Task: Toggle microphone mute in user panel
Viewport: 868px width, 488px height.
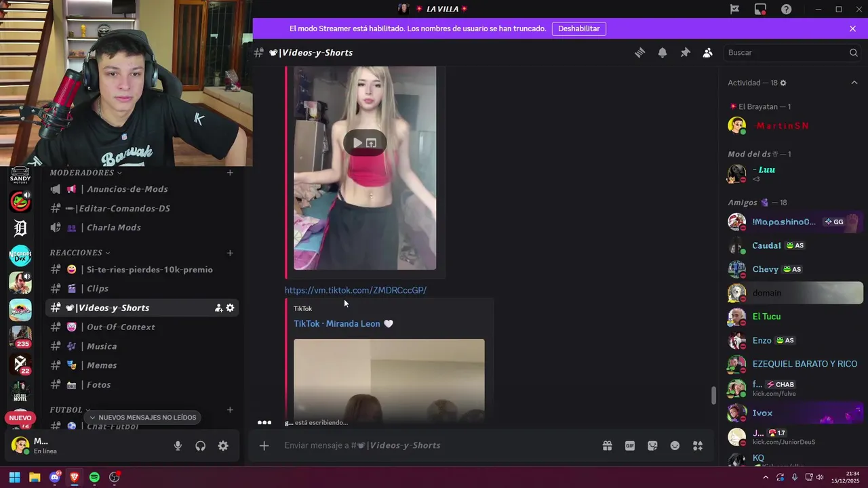Action: pos(178,446)
